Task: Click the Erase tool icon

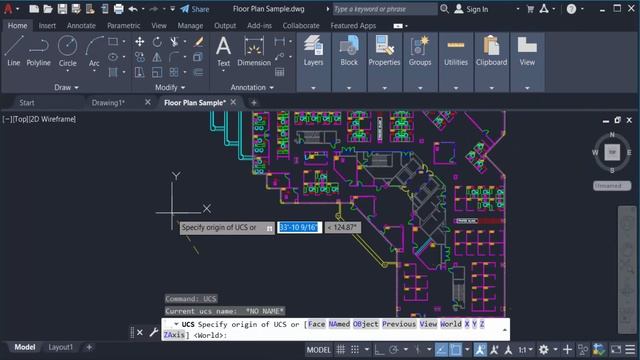Action: pyautogui.click(x=199, y=42)
